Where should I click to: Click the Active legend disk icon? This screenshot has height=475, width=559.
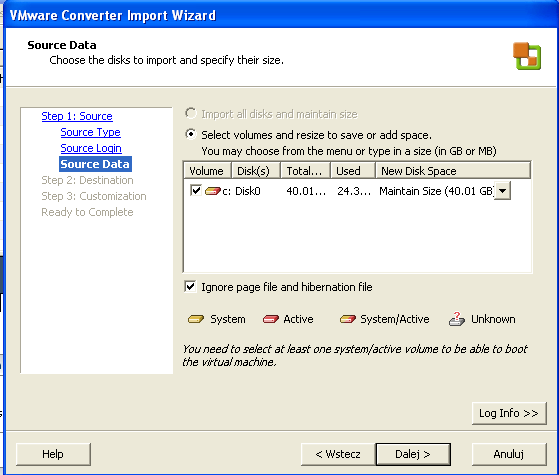coord(271,319)
